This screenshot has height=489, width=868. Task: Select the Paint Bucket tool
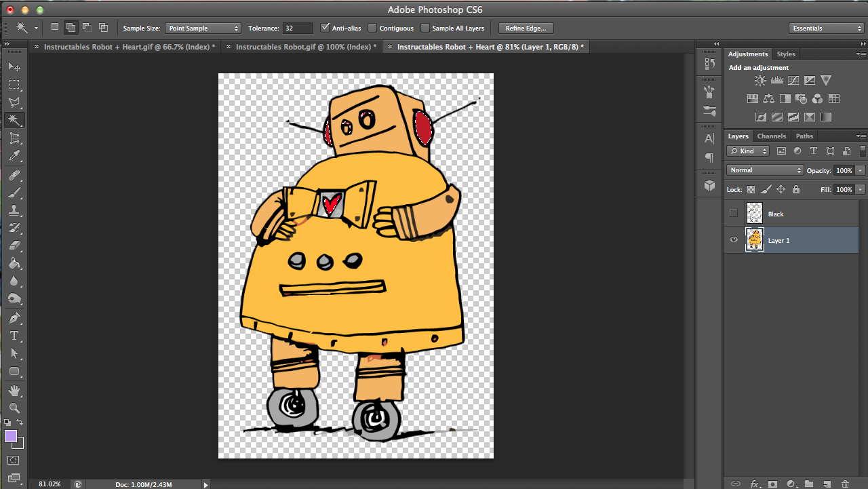click(x=14, y=263)
